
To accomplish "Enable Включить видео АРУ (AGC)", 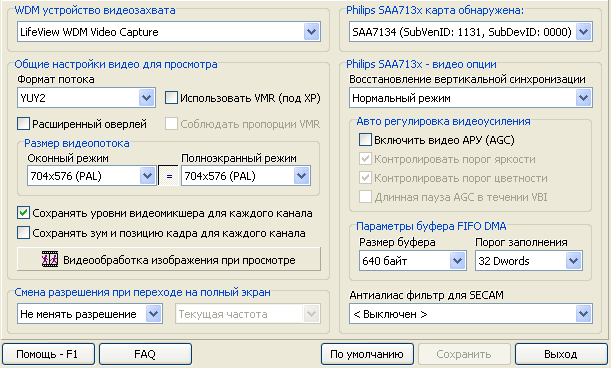I will coord(365,140).
